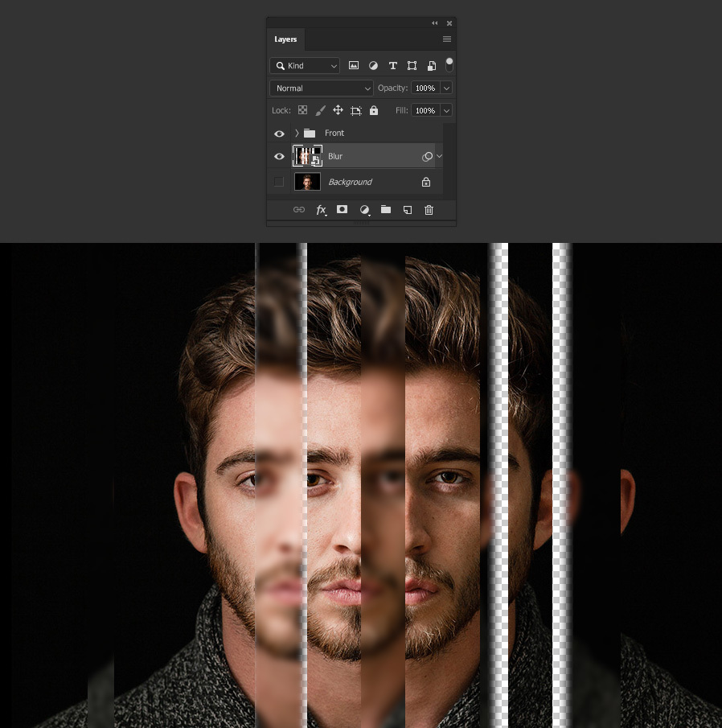The height and width of the screenshot is (728, 722).
Task: Switch to the Layers tab
Action: [x=285, y=39]
